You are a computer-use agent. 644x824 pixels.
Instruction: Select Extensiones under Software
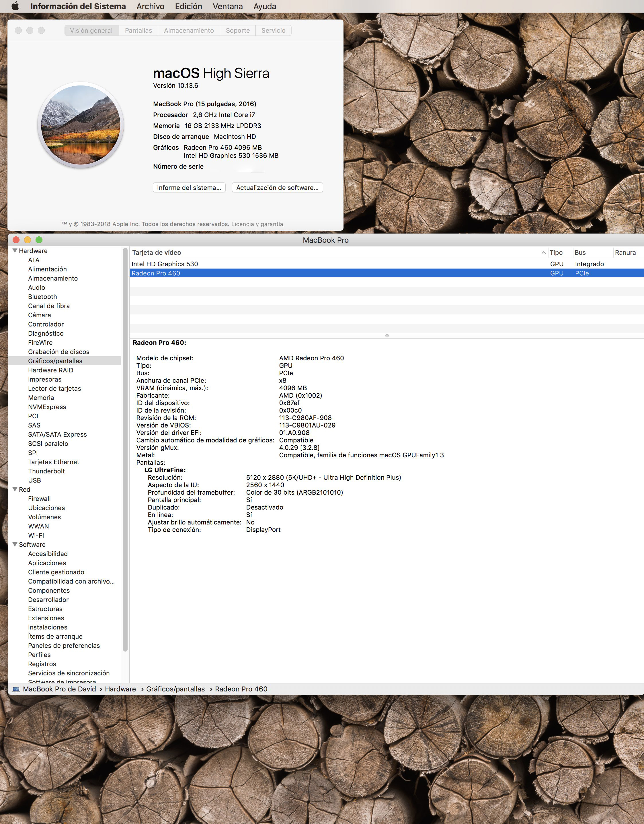[46, 618]
